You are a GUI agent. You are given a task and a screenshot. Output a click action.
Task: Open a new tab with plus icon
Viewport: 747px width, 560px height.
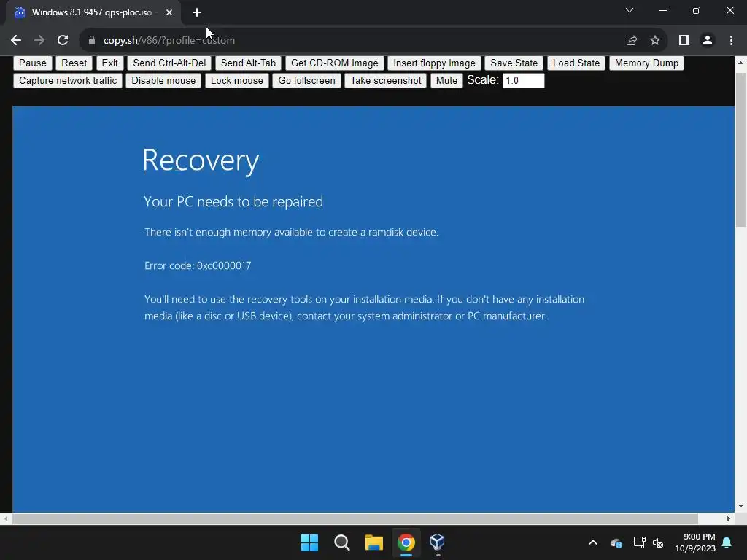[197, 12]
